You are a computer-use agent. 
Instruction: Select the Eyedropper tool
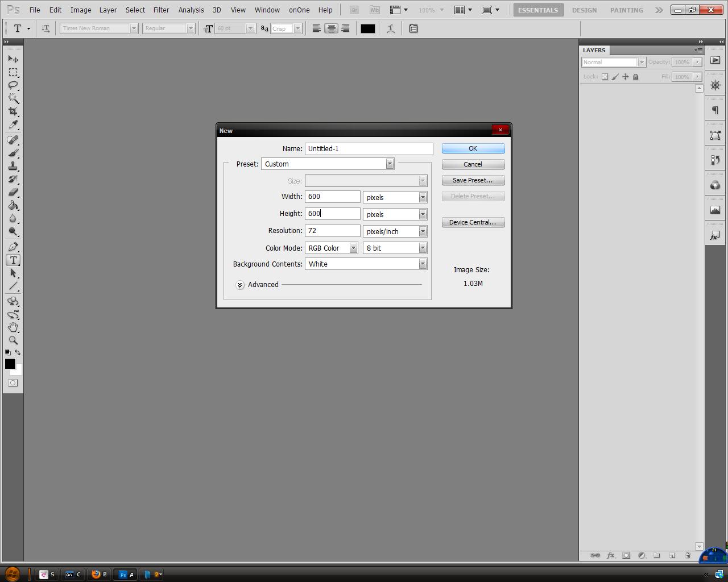(13, 125)
